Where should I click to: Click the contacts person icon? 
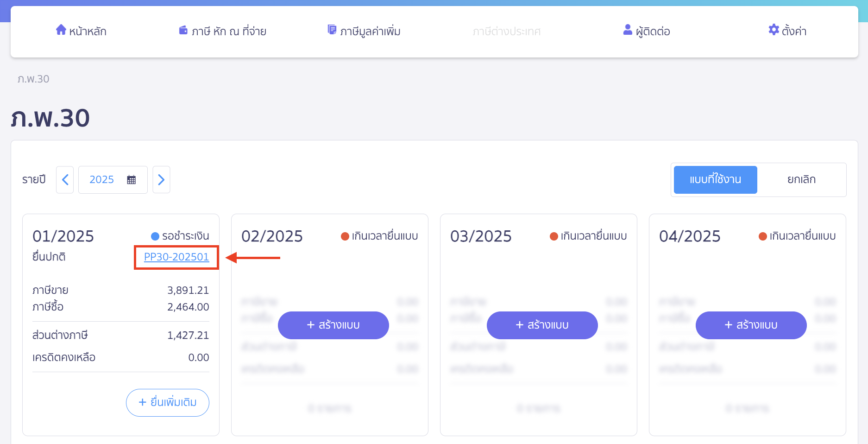coord(628,30)
